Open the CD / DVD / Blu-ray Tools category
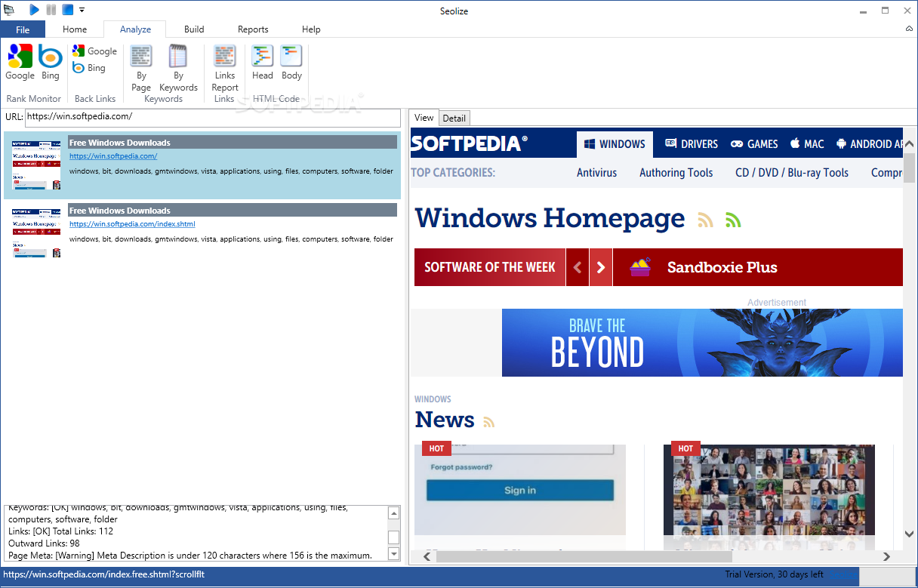Viewport: 918px width, 588px height. click(x=792, y=173)
